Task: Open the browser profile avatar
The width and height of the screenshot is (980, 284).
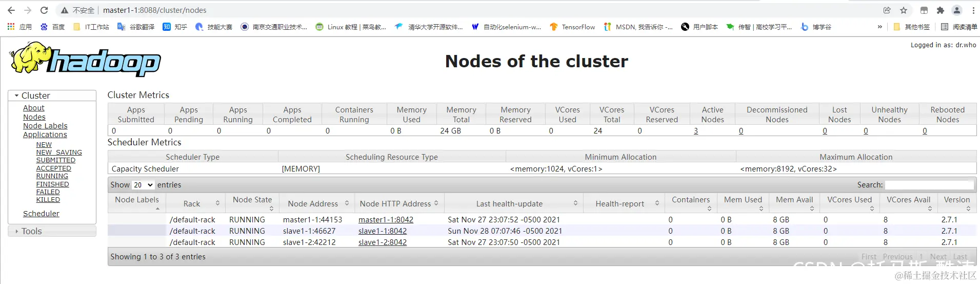Action: click(957, 10)
